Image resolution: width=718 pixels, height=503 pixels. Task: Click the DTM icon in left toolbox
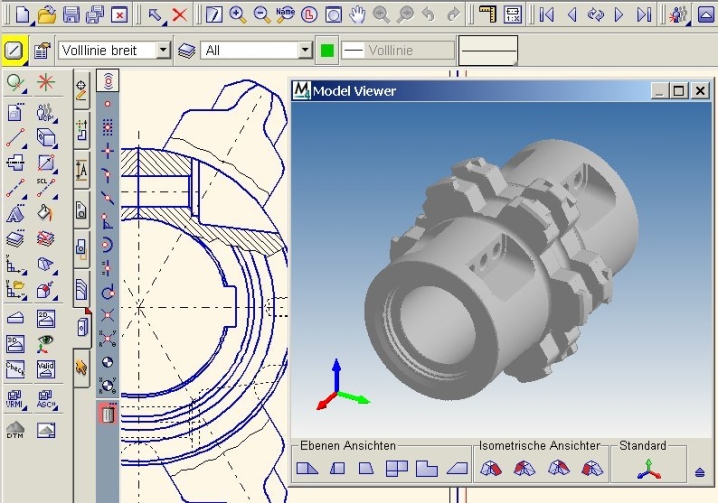(x=16, y=430)
